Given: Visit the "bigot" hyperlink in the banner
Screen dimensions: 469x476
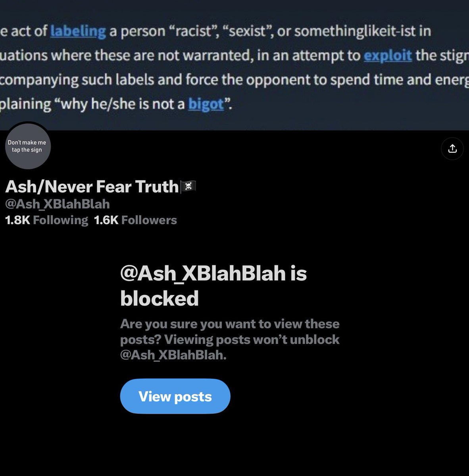Looking at the screenshot, I should (x=206, y=104).
